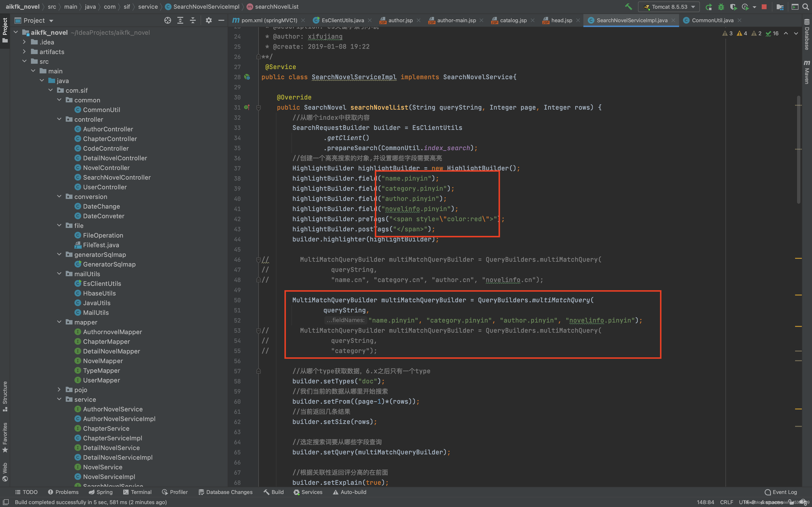The height and width of the screenshot is (507, 812).
Task: Click the Select Opened File target icon
Action: [x=168, y=21]
